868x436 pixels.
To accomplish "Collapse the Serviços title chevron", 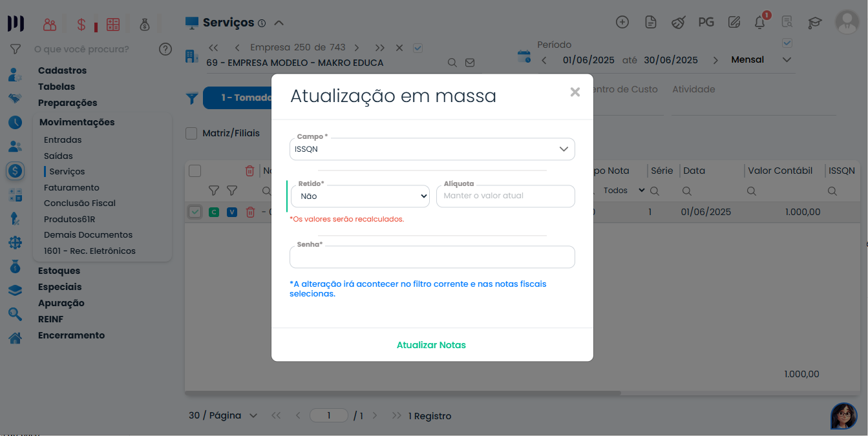I will 279,23.
